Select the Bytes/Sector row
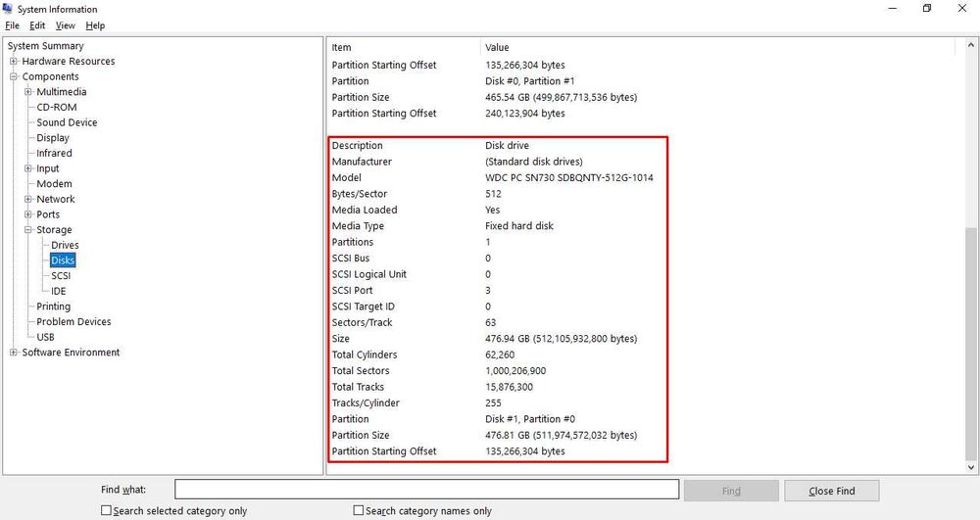Viewport: 980px width, 520px height. point(416,194)
